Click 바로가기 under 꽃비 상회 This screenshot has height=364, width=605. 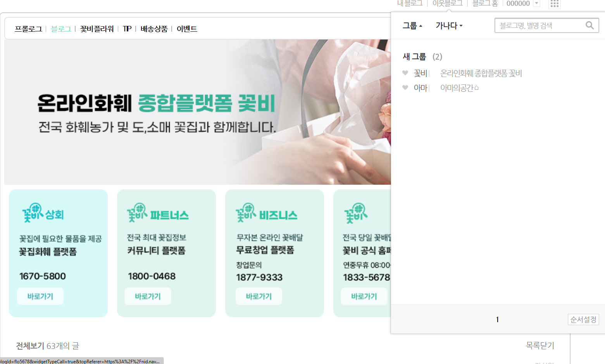tap(40, 296)
